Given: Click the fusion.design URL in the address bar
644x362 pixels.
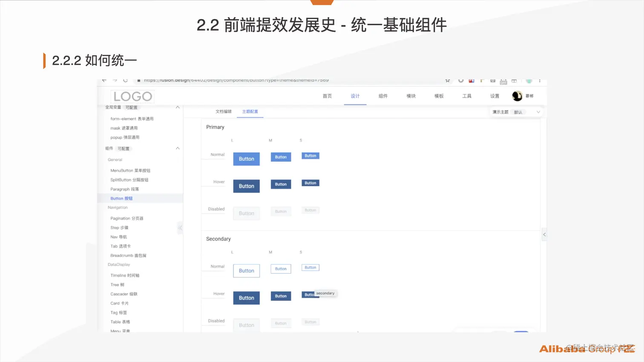Looking at the screenshot, I should 236,80.
